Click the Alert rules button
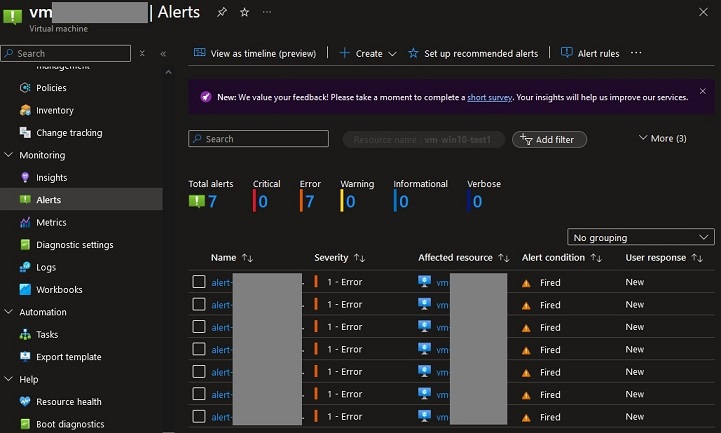721x433 pixels. pos(590,53)
